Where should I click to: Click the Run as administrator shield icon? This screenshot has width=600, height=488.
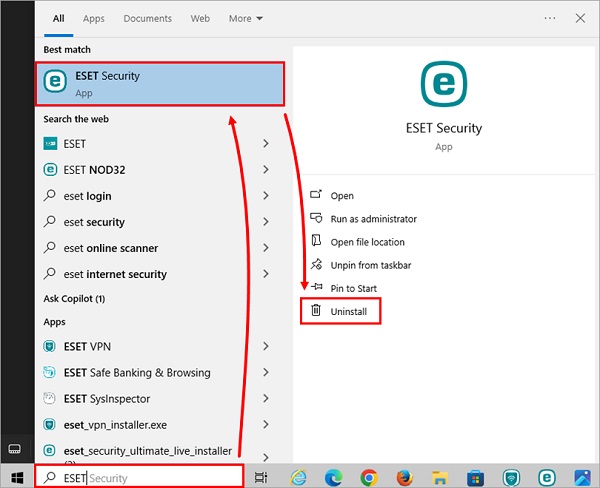tap(316, 218)
